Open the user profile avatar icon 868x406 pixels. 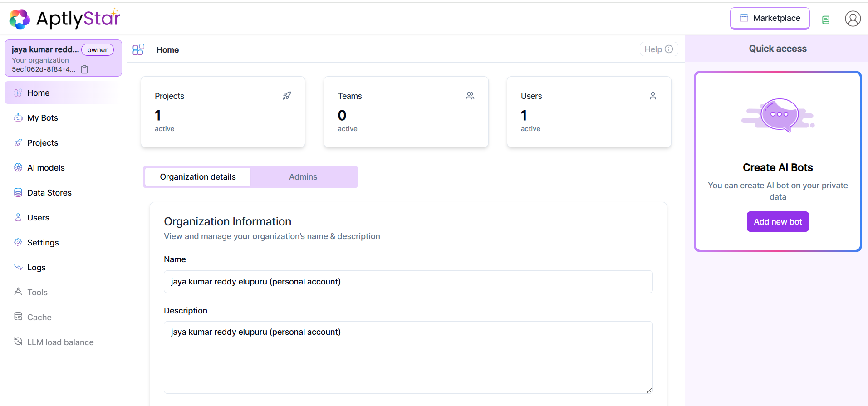click(x=853, y=19)
